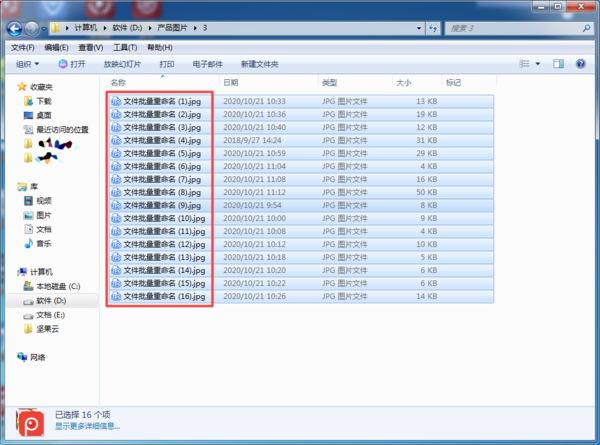Click 产品图片 in the address breadcrumb
Image resolution: width=600 pixels, height=445 pixels.
pyautogui.click(x=173, y=28)
